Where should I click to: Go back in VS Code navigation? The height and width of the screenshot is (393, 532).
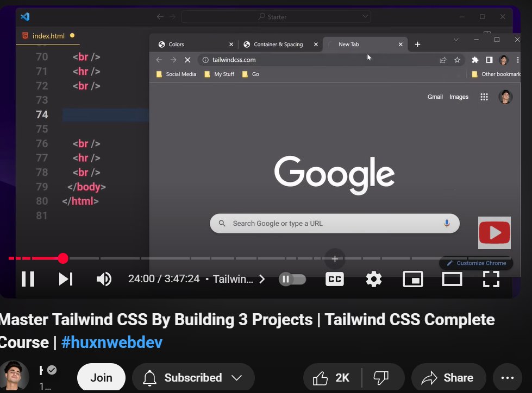click(160, 17)
